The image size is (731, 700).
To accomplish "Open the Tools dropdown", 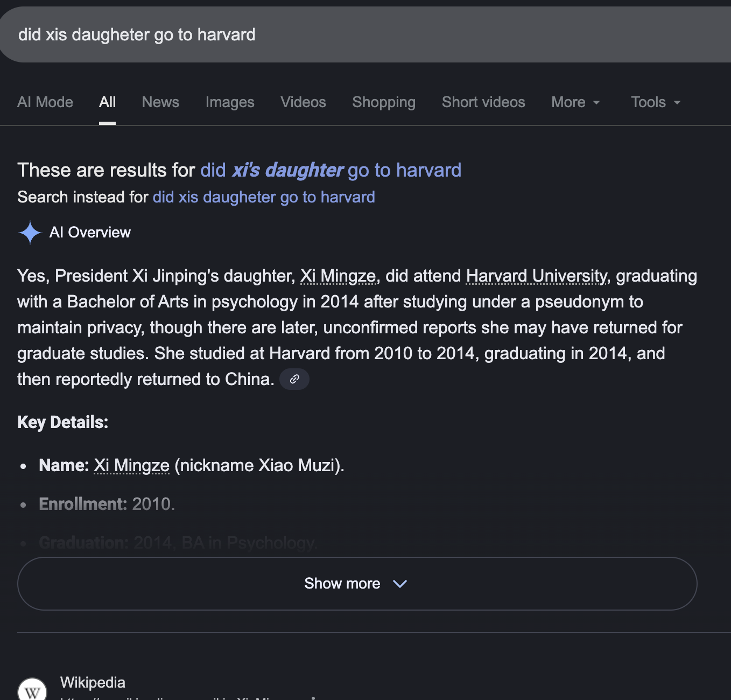I will 656,102.
